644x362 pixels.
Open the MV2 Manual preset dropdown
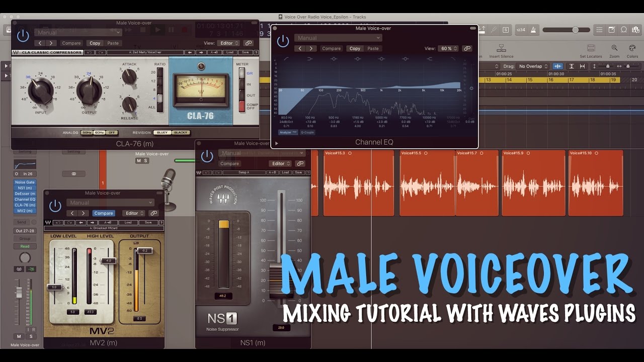pos(111,203)
